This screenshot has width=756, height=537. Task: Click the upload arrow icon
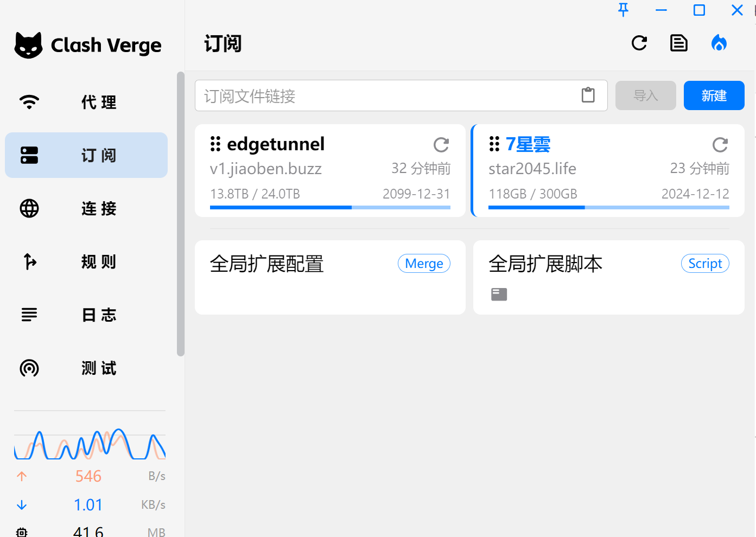pyautogui.click(x=22, y=476)
